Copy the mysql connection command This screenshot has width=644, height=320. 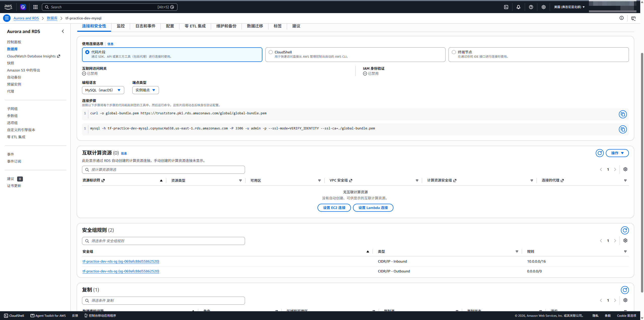click(x=623, y=129)
